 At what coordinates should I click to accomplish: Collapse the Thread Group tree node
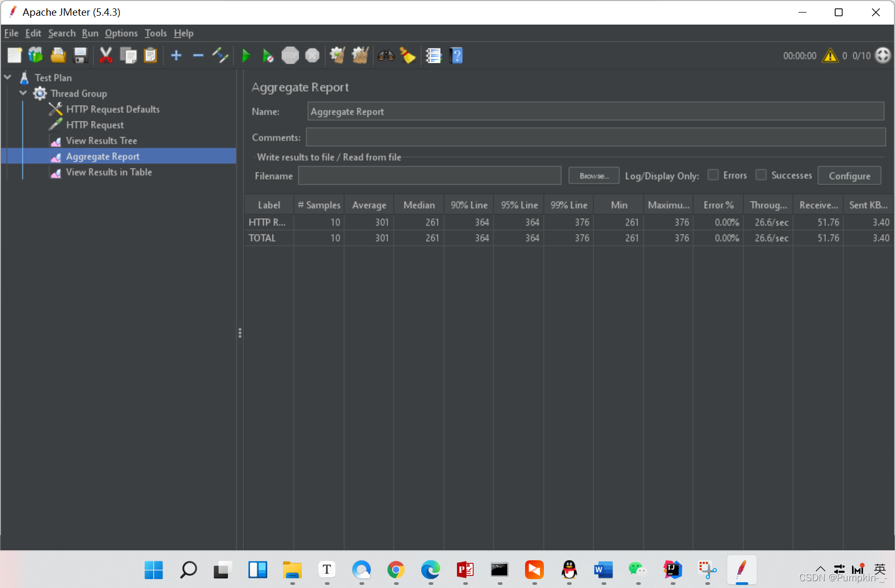point(23,93)
